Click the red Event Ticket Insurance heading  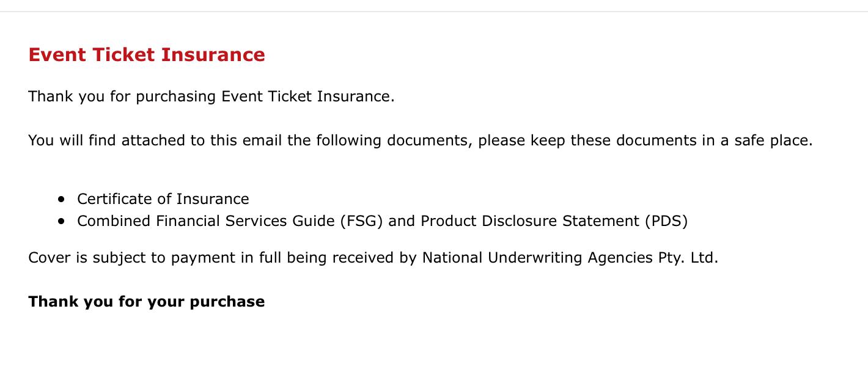tap(147, 55)
